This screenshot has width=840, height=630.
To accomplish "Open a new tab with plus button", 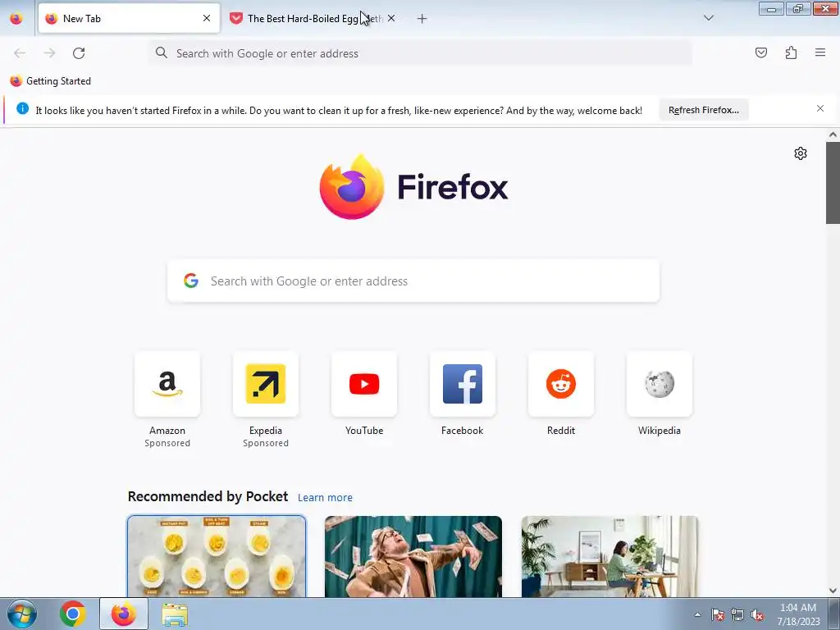I will 422,19.
